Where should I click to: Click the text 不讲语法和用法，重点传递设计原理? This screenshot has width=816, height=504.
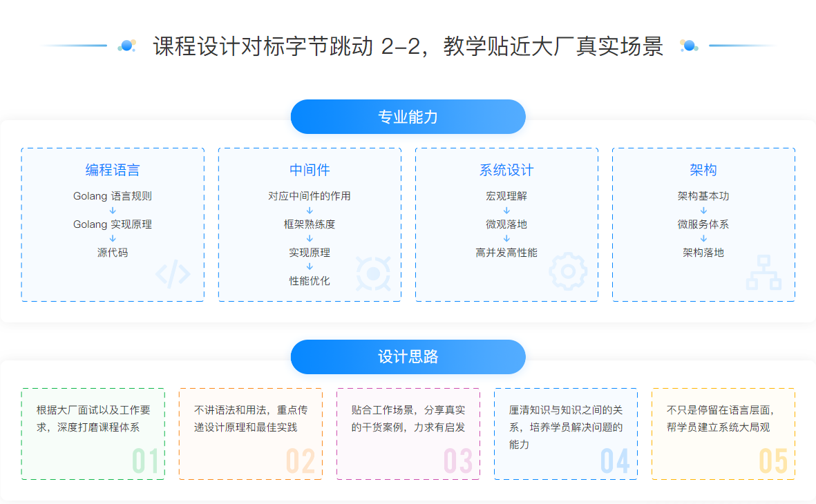251,418
